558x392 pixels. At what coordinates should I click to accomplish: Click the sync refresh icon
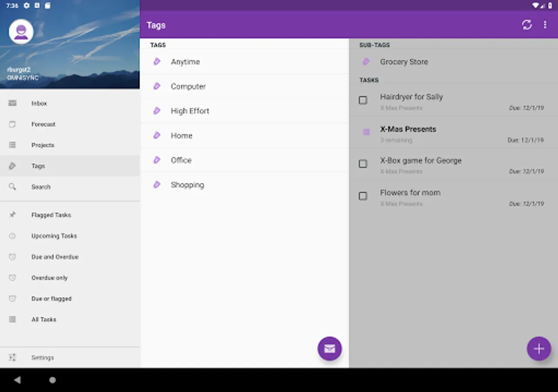pos(527,25)
